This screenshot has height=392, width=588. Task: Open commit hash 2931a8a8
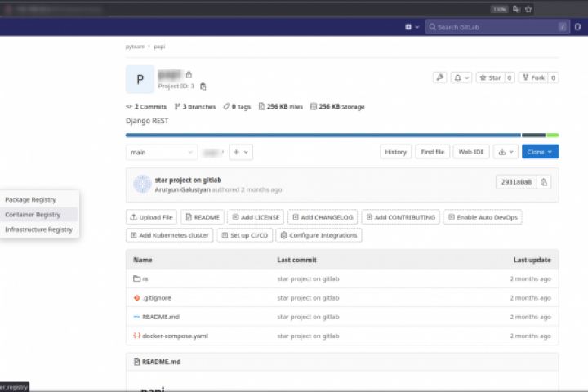[x=516, y=182]
